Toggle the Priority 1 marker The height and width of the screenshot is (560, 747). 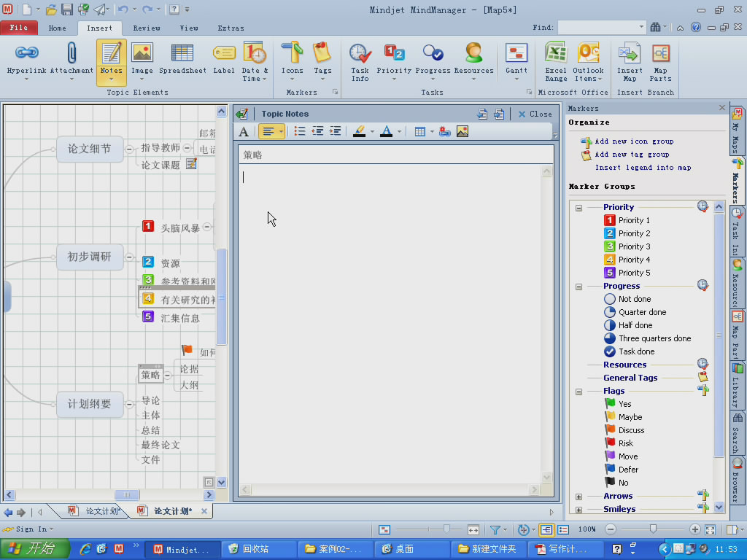pos(627,220)
